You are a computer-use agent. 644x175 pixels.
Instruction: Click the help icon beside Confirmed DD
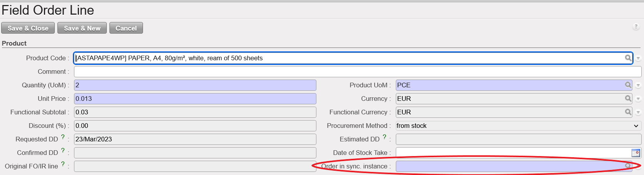[x=63, y=151]
